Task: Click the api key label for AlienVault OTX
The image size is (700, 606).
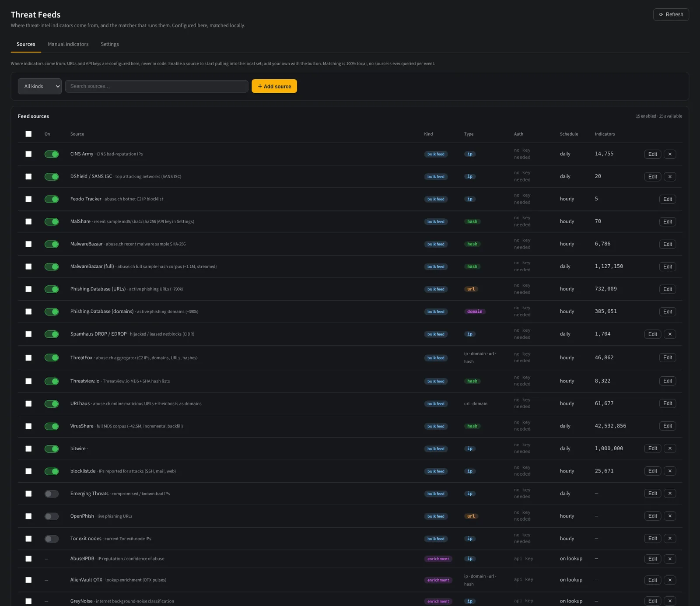Action: pyautogui.click(x=523, y=580)
